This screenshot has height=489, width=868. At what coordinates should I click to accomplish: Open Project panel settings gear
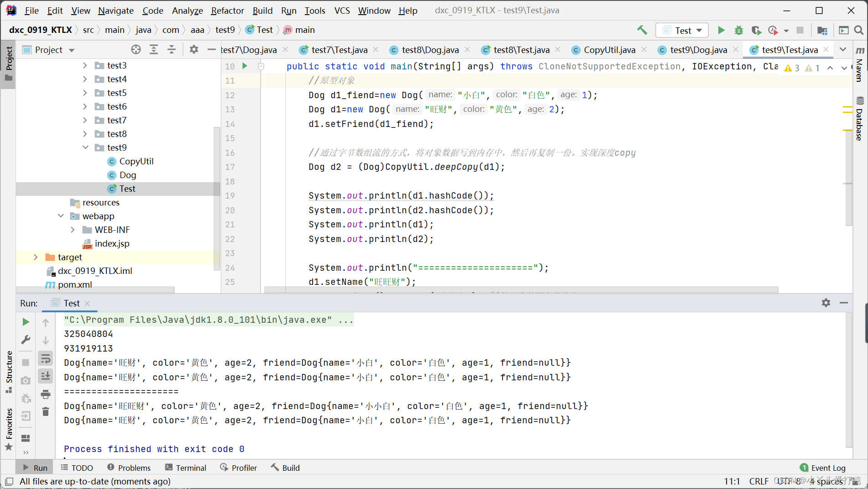click(x=194, y=49)
